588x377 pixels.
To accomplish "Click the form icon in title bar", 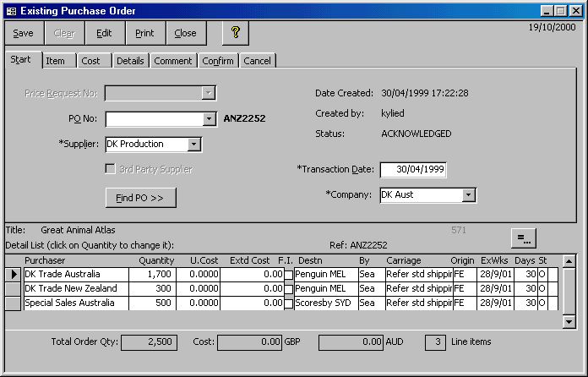I will click(x=12, y=11).
